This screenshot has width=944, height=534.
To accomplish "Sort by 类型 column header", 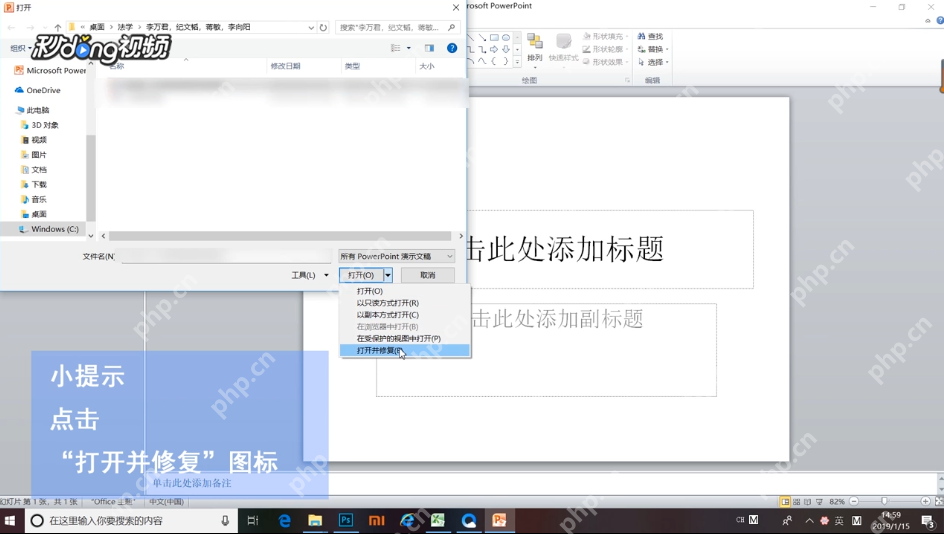I will 352,66.
